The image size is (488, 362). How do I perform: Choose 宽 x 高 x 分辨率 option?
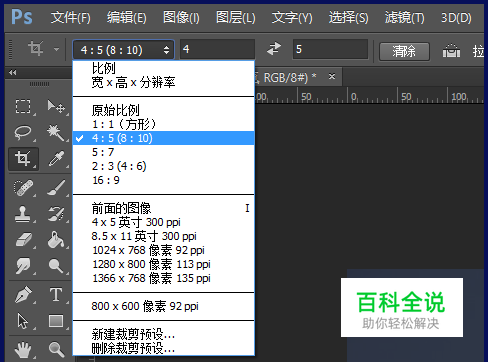click(x=163, y=82)
